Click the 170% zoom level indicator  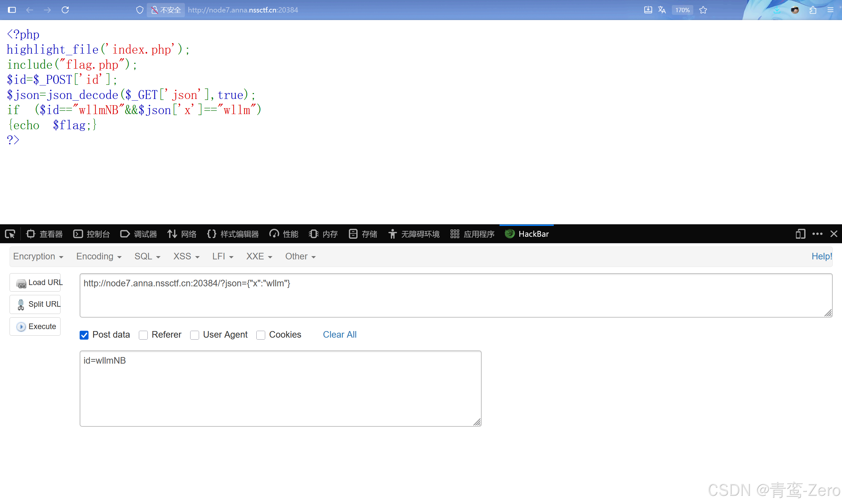tap(682, 10)
